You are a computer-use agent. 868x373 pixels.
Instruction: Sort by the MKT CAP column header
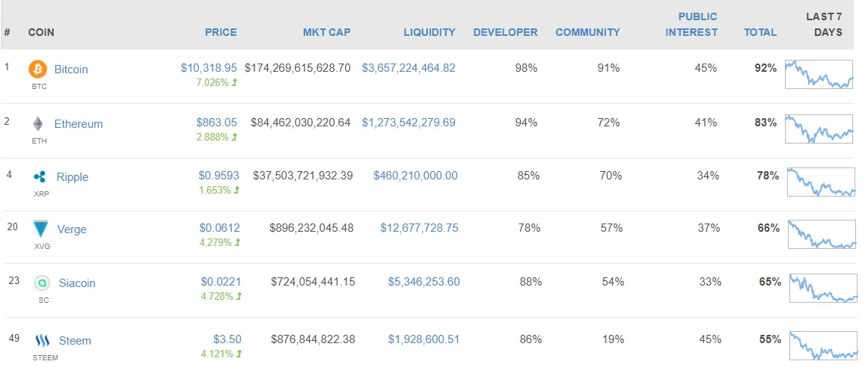(326, 32)
